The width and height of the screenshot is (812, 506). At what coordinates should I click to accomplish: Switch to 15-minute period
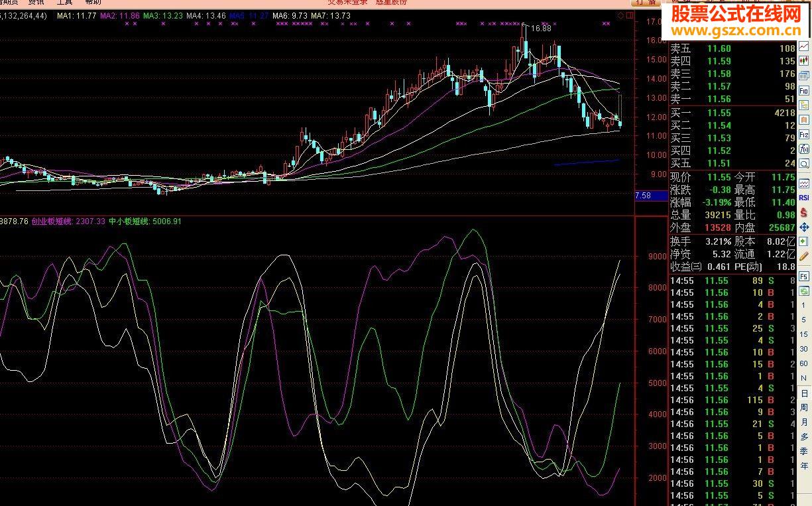804,334
